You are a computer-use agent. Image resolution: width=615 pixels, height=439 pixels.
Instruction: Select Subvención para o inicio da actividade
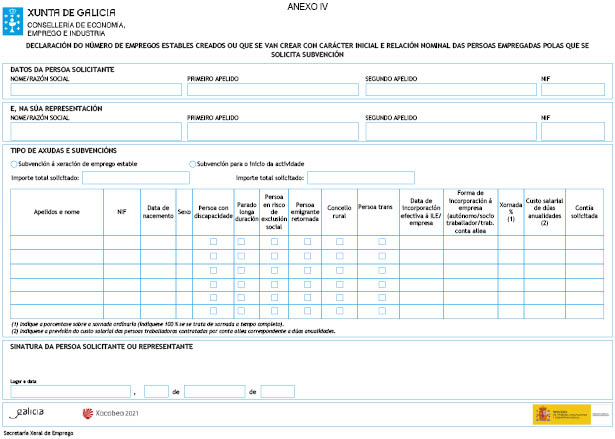(193, 163)
